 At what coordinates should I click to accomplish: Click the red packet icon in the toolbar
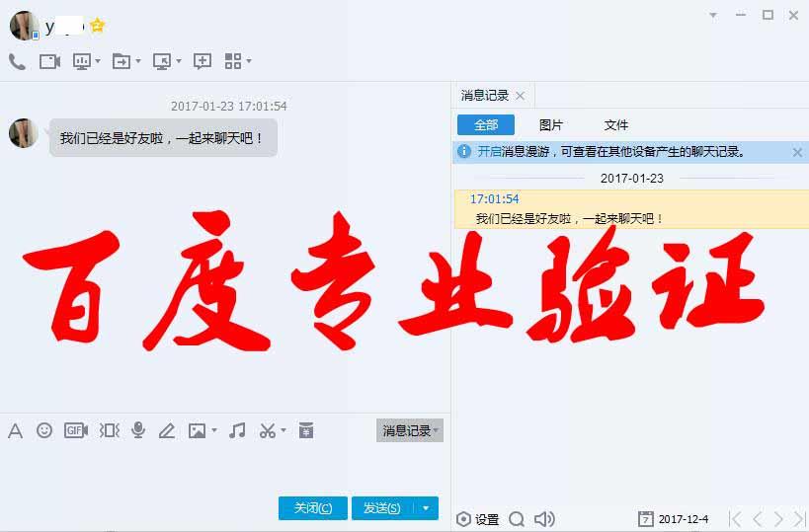306,430
